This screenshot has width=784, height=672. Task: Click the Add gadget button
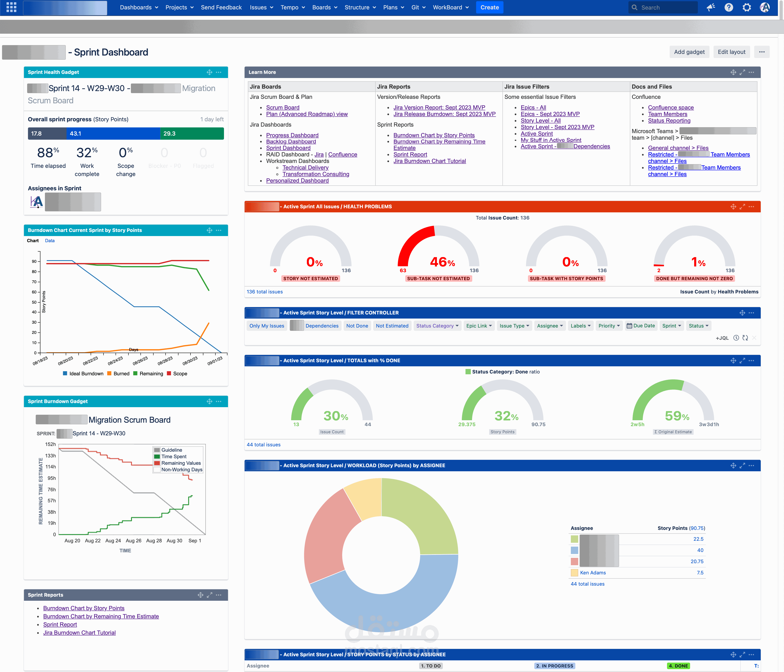[689, 52]
